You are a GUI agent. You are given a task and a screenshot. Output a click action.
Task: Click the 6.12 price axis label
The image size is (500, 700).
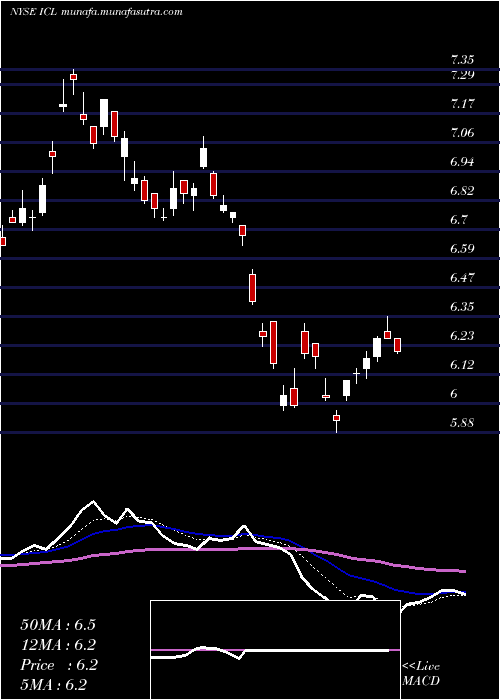462,365
